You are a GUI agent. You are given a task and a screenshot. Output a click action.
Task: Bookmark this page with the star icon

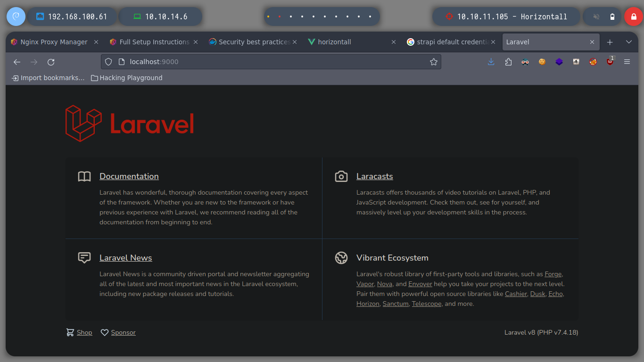click(x=434, y=62)
